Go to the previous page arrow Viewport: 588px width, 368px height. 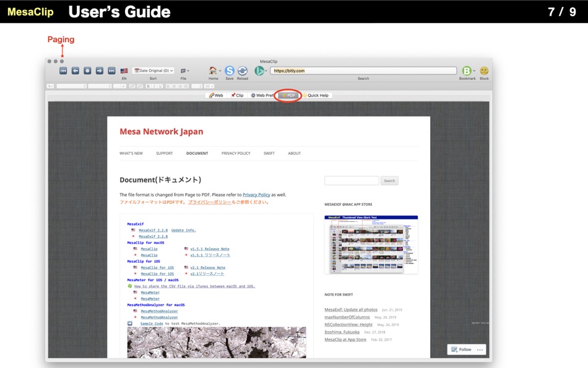(x=76, y=71)
